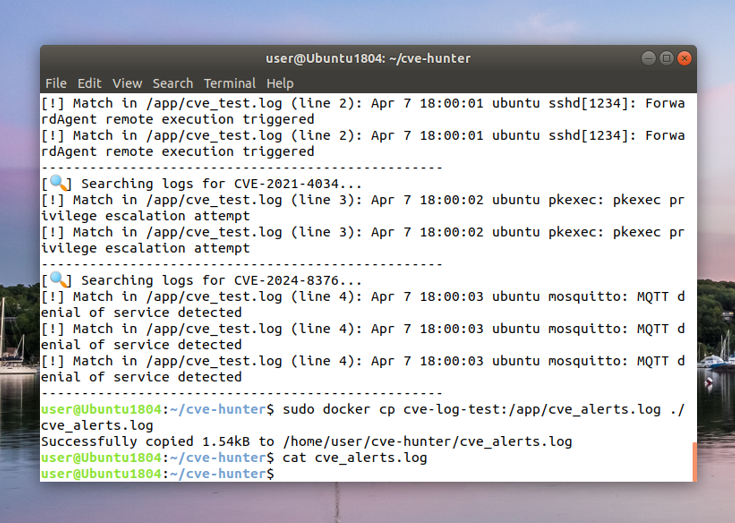735x523 pixels.
Task: Click the empty last prompt line
Action: point(157,474)
